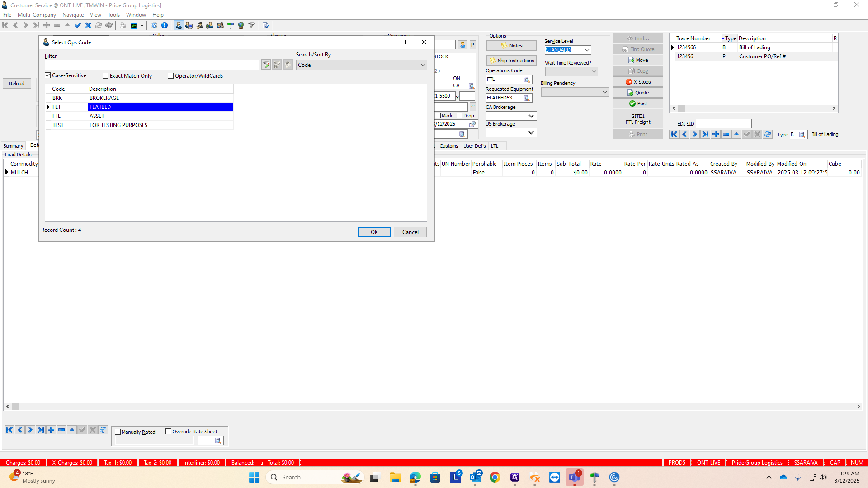The width and height of the screenshot is (868, 488).
Task: Open the Multi-Company menu
Action: (x=37, y=15)
